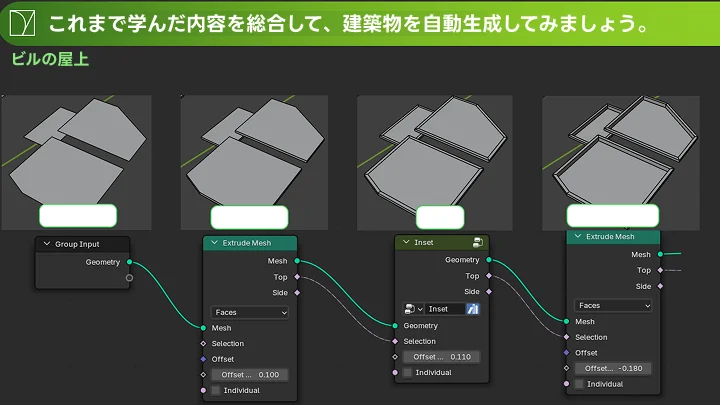Click the Geometry output socket on Group Input
720x405 pixels.
(x=129, y=262)
